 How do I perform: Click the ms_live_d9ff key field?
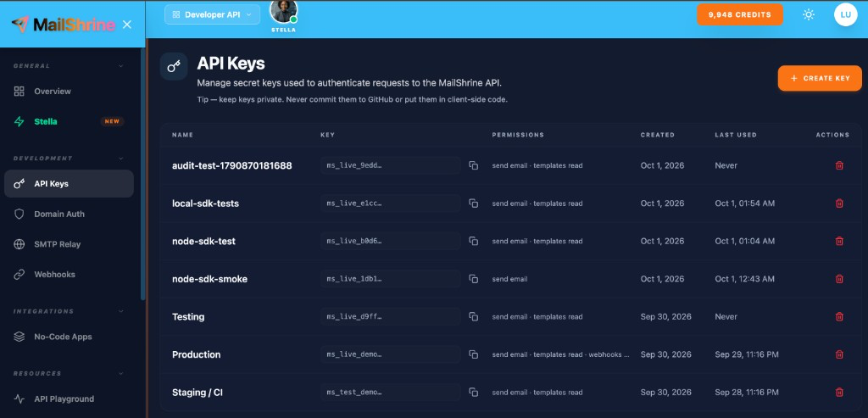tap(390, 317)
